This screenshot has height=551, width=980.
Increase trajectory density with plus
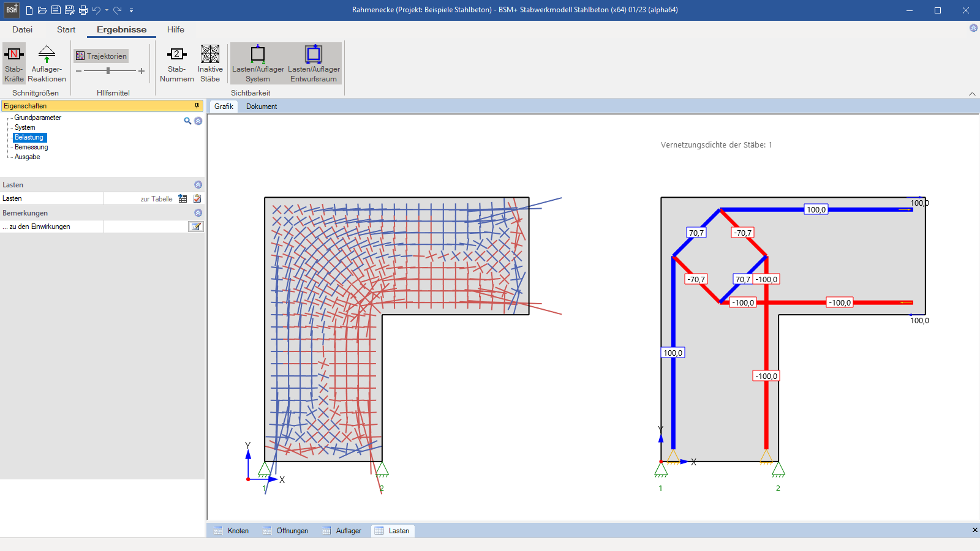pyautogui.click(x=141, y=71)
